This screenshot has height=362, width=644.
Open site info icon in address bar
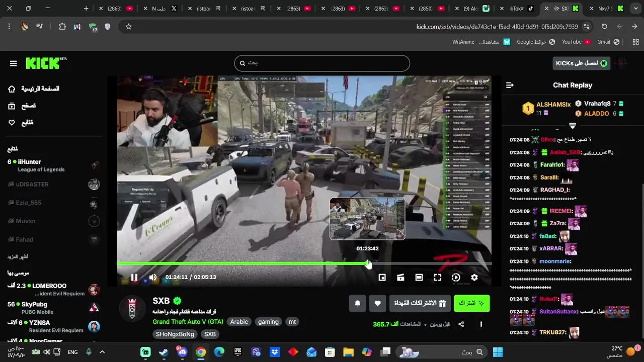tap(587, 27)
